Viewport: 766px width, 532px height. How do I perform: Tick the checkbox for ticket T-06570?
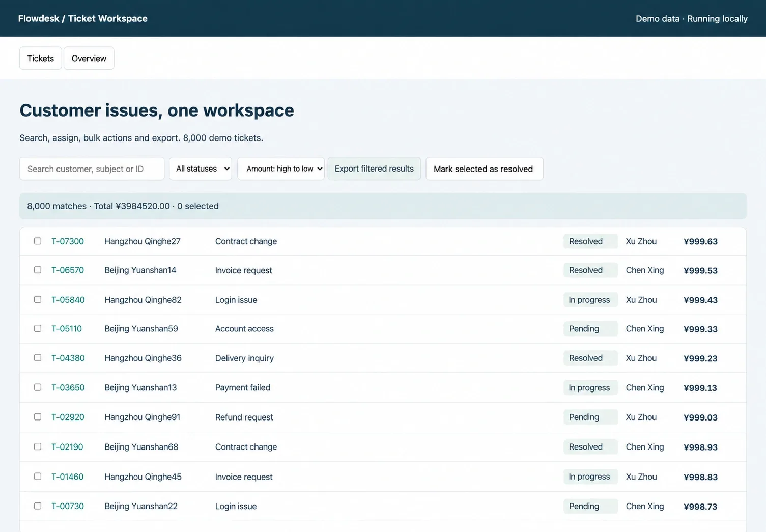(x=38, y=270)
